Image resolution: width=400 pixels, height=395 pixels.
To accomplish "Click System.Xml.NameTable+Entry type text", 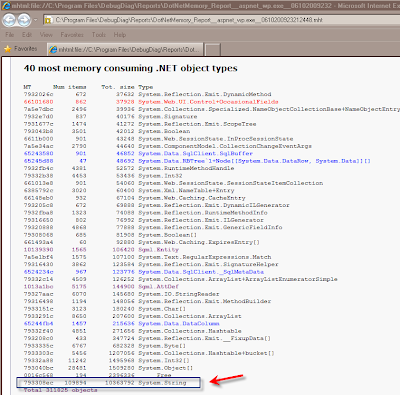I will tap(186, 190).
